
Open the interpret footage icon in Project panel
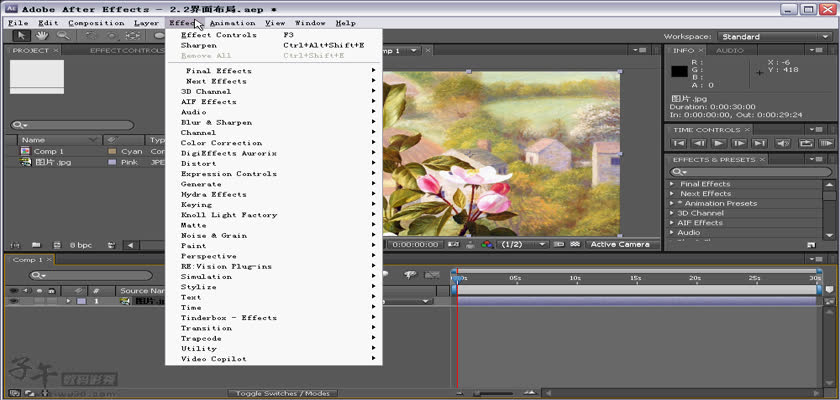click(15, 245)
